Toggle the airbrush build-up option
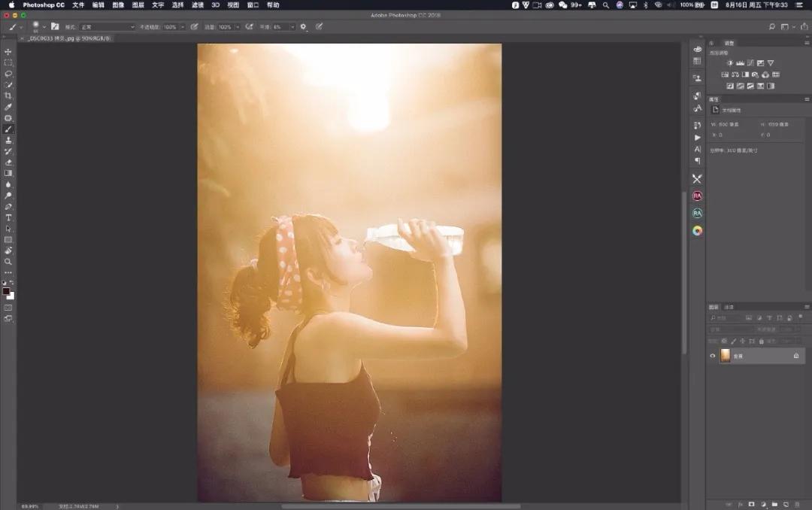 [x=249, y=26]
